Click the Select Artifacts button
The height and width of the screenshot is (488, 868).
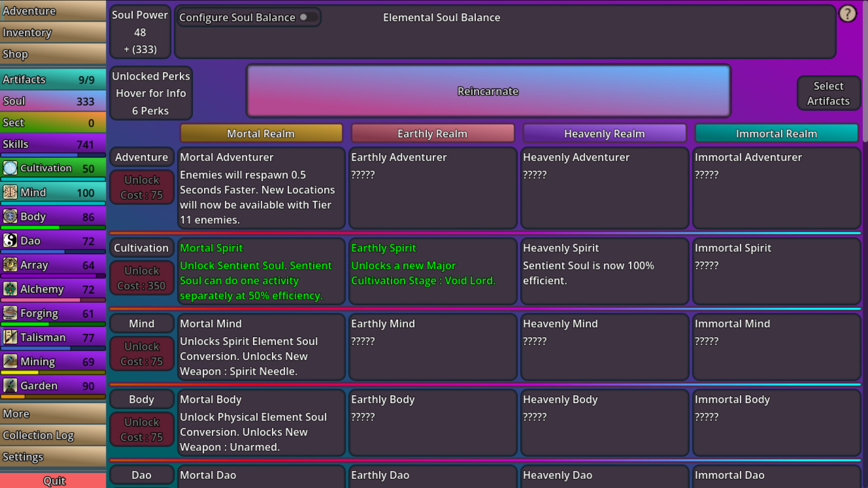829,93
